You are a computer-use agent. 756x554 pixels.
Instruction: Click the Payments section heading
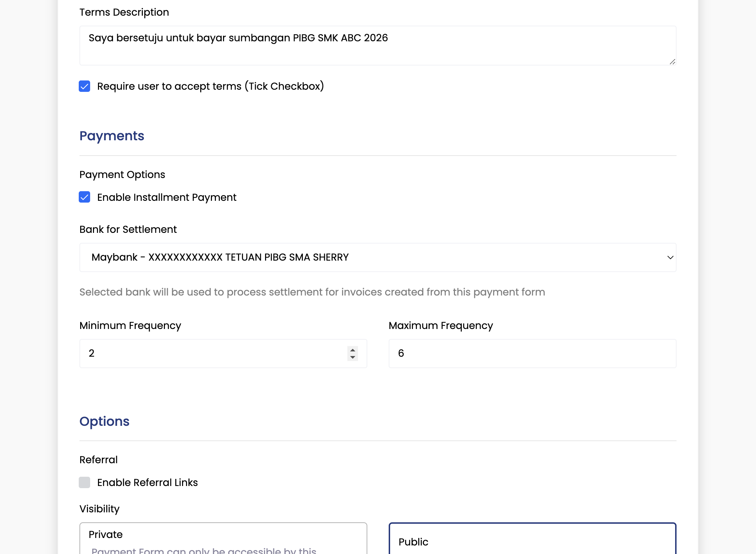[x=112, y=136]
